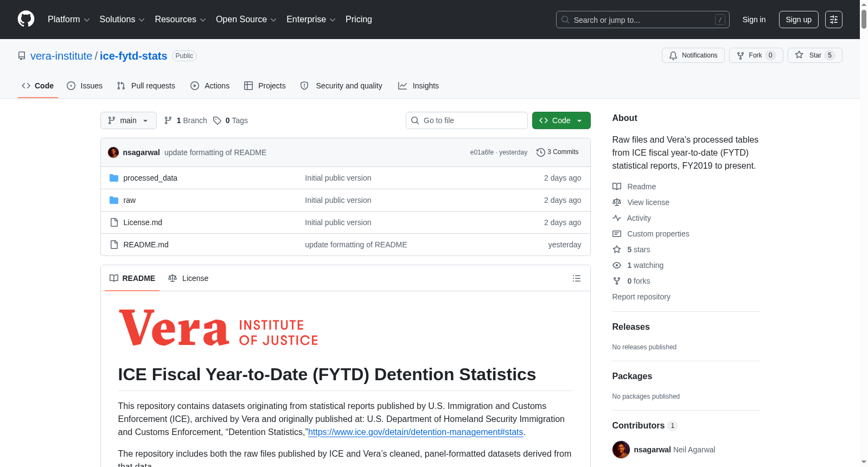Click the License.md file icon
Viewport: 868px width, 467px height.
[x=114, y=222]
